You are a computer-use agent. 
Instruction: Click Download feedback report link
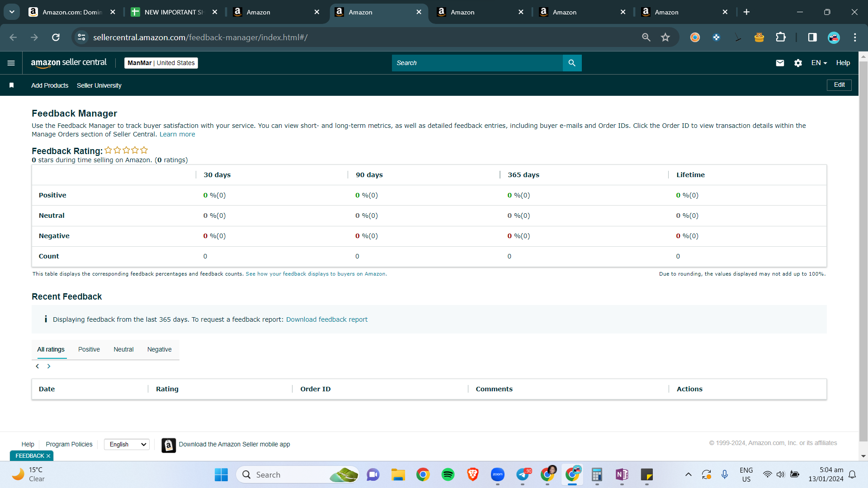click(x=327, y=320)
